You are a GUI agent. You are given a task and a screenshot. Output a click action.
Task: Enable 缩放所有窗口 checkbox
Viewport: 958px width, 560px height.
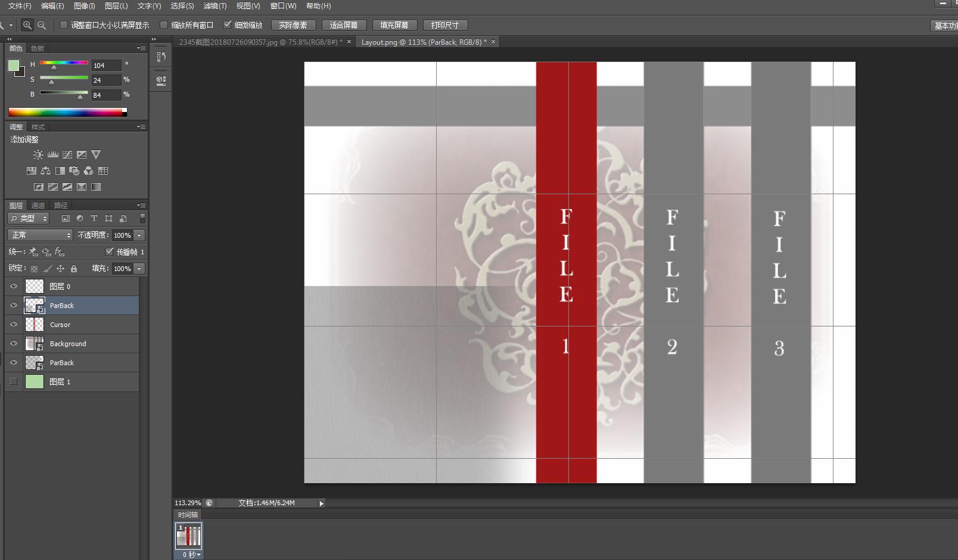click(x=164, y=25)
